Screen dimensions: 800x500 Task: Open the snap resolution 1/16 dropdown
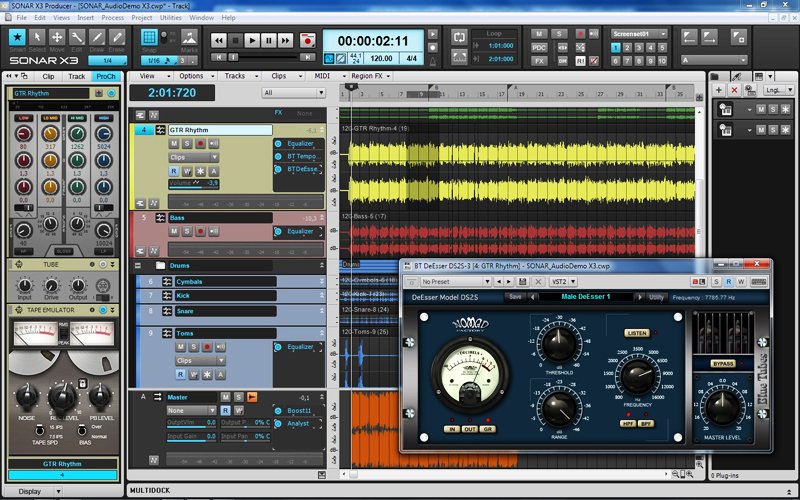[x=158, y=61]
